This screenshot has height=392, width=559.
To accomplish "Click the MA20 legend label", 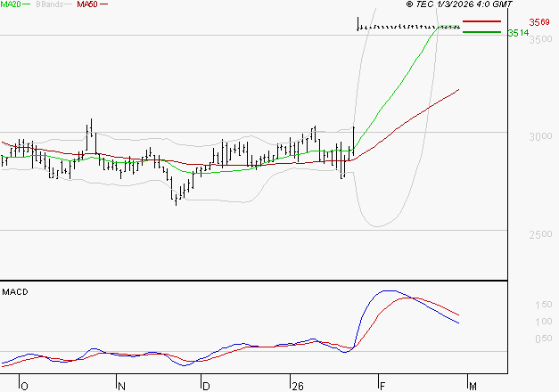I will point(11,4).
